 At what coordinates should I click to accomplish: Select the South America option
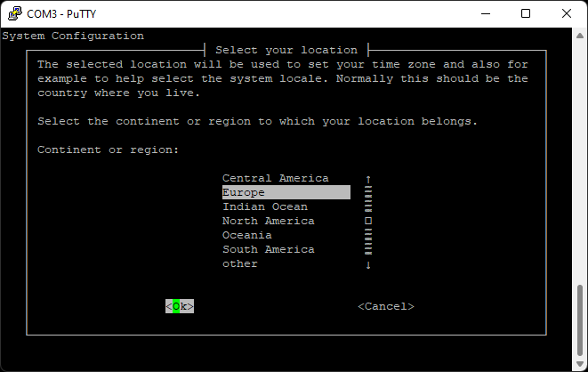pyautogui.click(x=268, y=249)
